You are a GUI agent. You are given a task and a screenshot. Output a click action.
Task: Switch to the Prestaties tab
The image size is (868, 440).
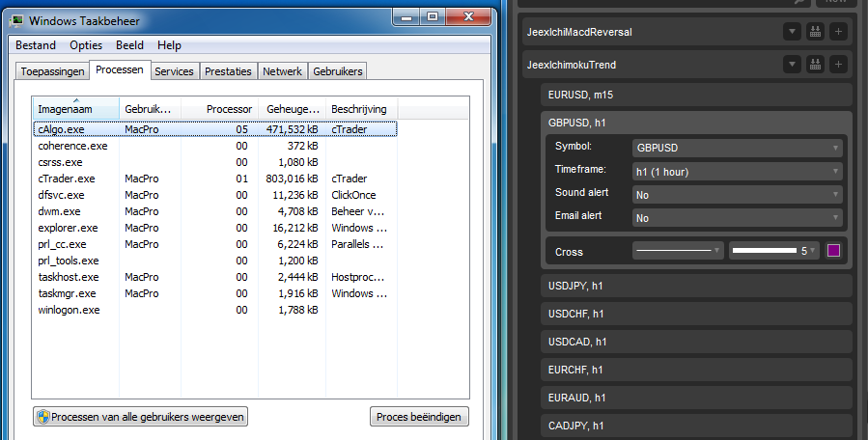(x=228, y=71)
